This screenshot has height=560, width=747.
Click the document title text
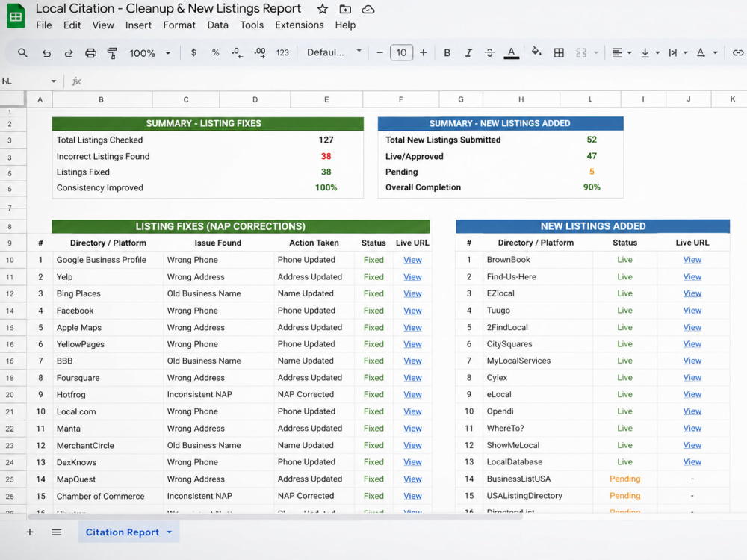click(x=168, y=8)
